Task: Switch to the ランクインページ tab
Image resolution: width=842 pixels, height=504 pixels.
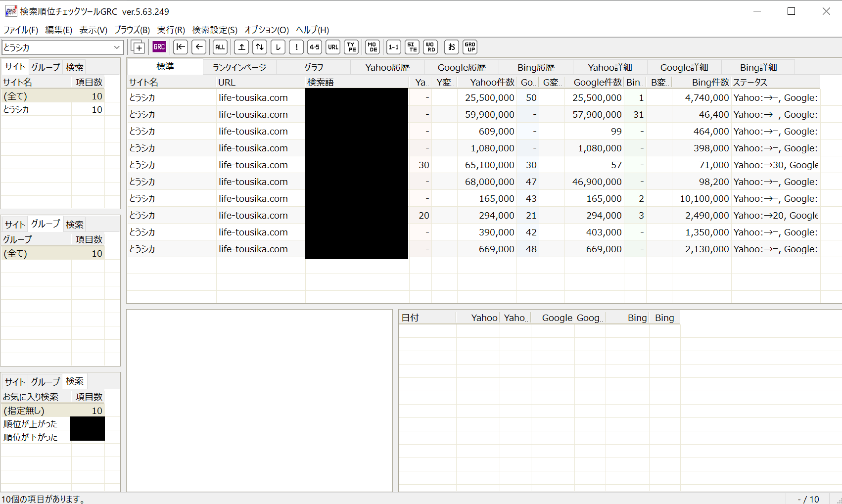Action: (x=239, y=67)
